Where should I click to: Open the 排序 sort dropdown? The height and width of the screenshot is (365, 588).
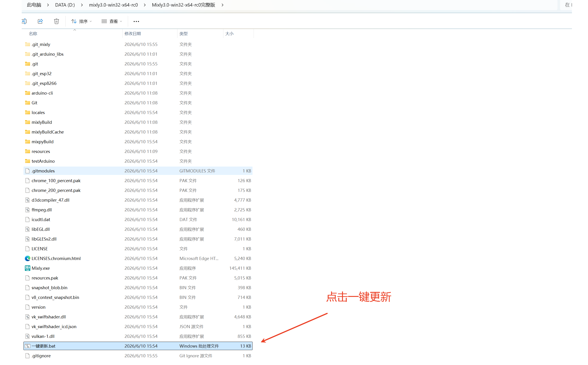(82, 21)
